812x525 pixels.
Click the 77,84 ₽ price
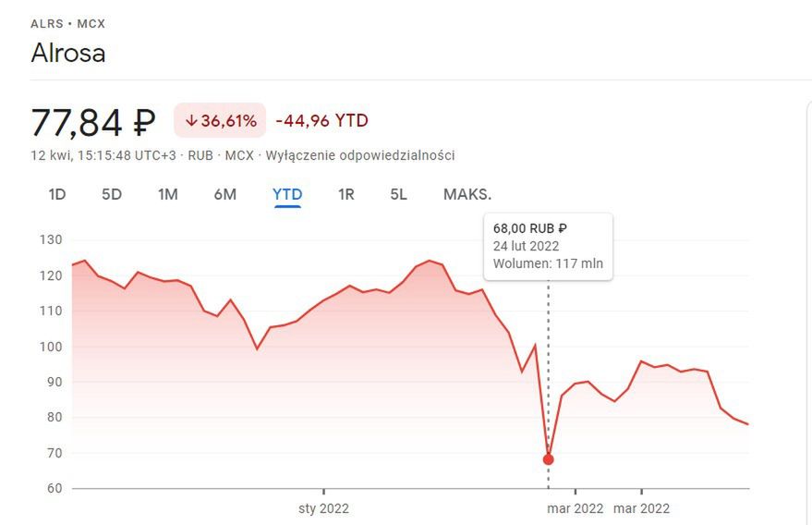pyautogui.click(x=93, y=122)
